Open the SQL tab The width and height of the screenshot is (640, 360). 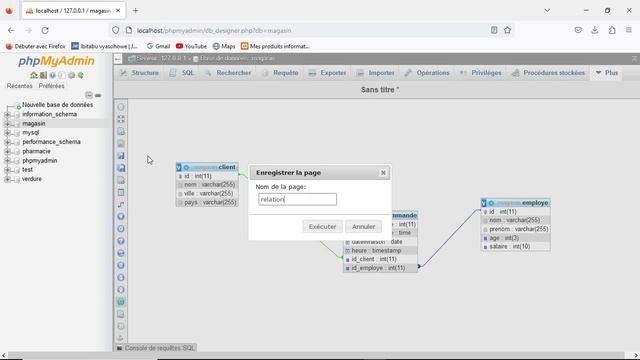click(x=182, y=73)
